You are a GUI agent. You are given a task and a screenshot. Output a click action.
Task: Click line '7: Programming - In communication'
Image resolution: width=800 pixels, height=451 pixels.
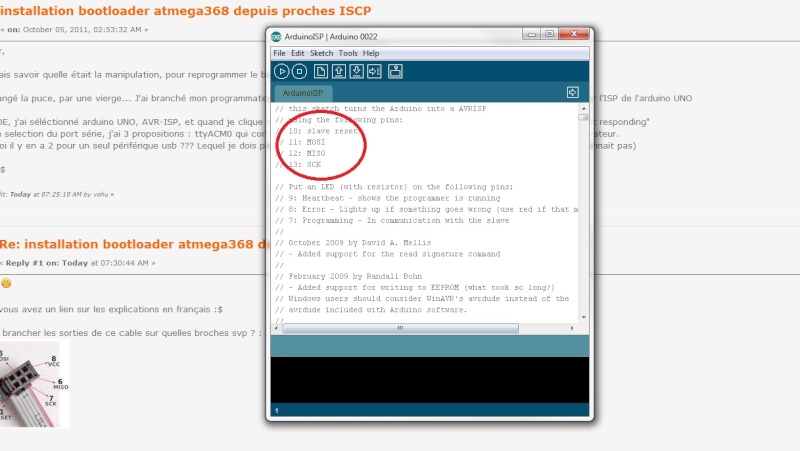pyautogui.click(x=392, y=220)
